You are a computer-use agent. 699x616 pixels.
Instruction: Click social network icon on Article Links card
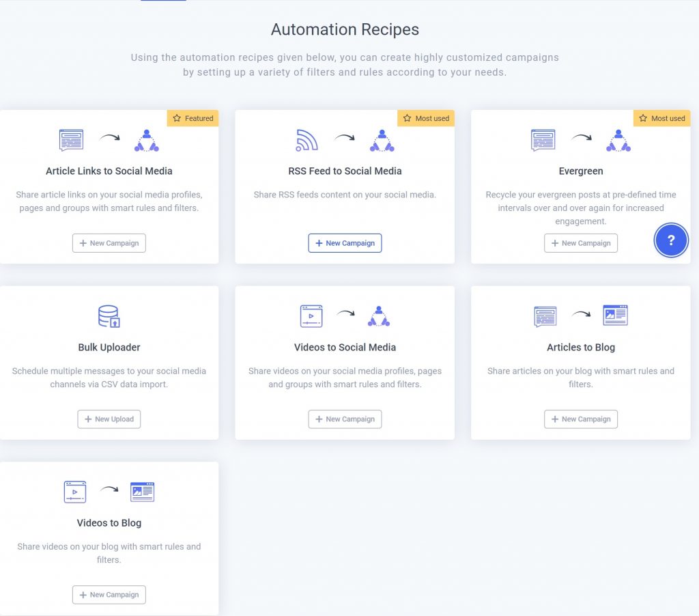pyautogui.click(x=147, y=140)
